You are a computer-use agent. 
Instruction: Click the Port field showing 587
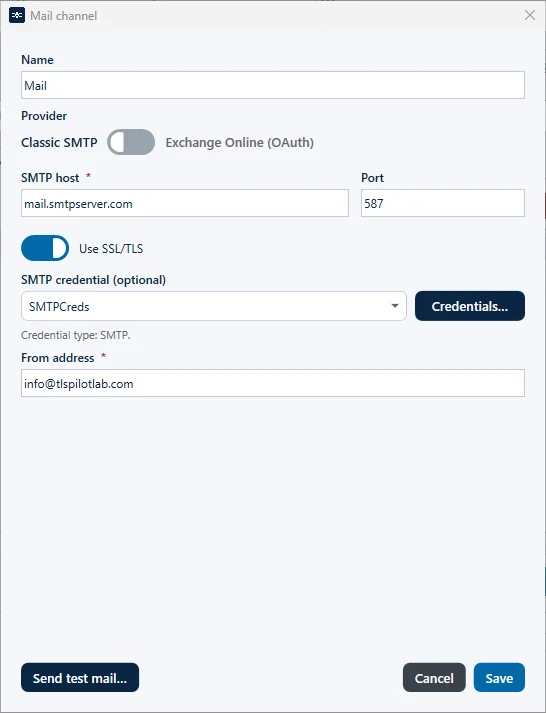click(443, 203)
